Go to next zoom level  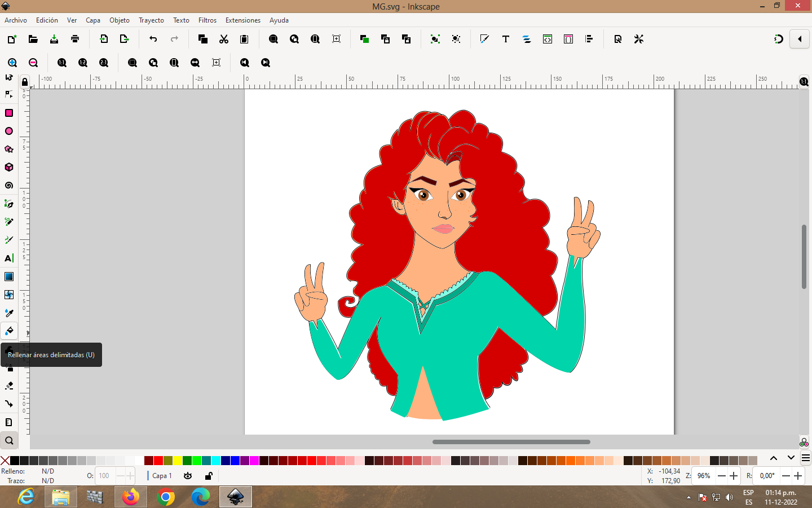[x=266, y=63]
